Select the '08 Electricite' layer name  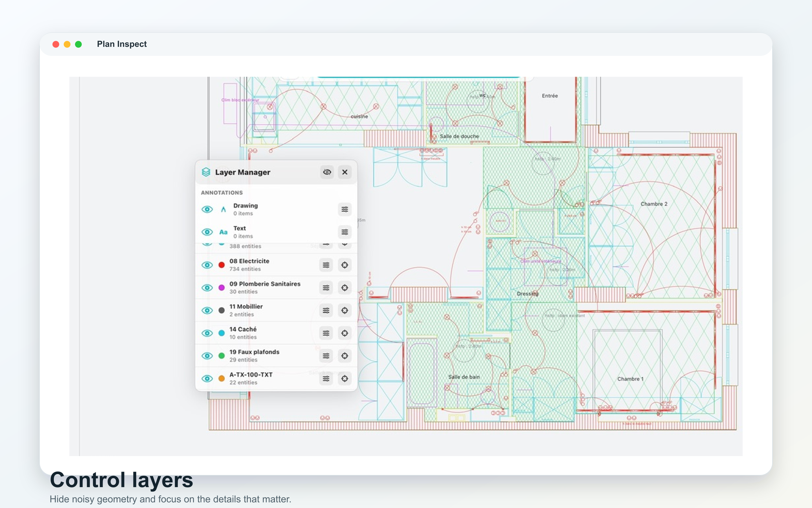tap(249, 261)
